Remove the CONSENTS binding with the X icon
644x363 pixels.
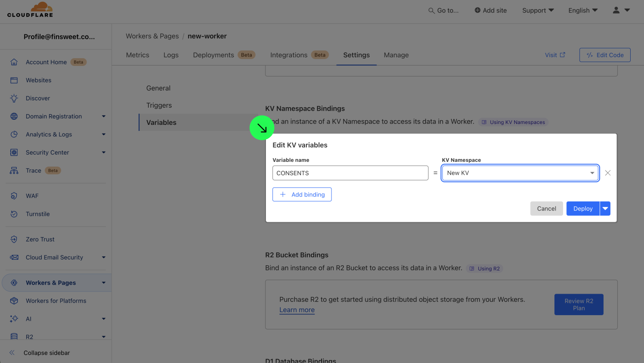tap(608, 173)
